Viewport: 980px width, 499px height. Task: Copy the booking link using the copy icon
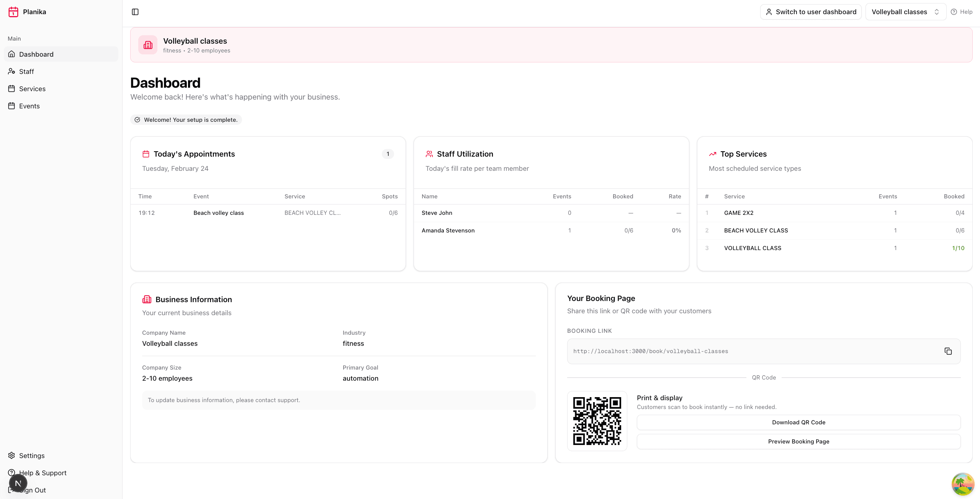[x=948, y=351]
